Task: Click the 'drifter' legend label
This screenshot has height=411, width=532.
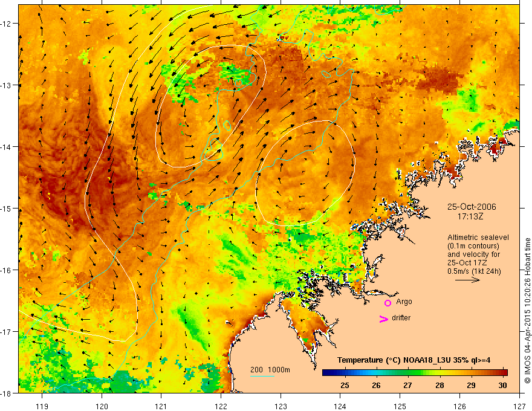Action: coord(401,318)
